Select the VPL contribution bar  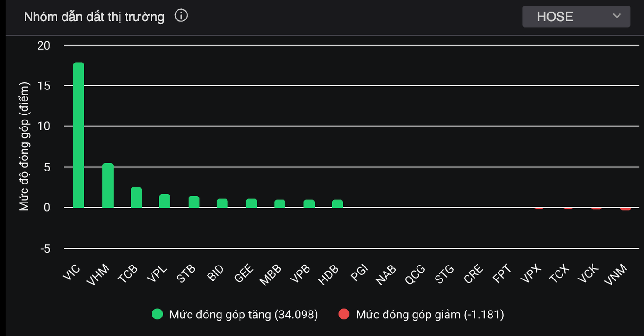click(x=164, y=201)
